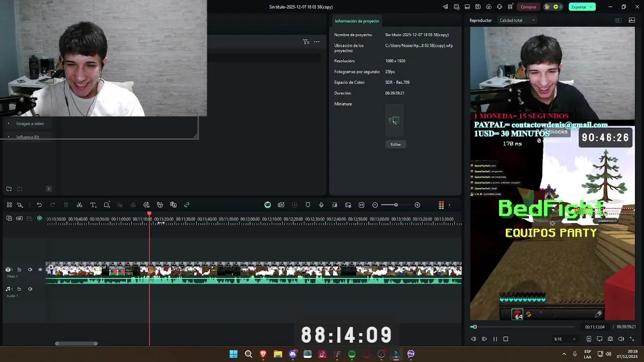Expand the Influence Kit tree item
644x362 pixels.
pos(9,137)
